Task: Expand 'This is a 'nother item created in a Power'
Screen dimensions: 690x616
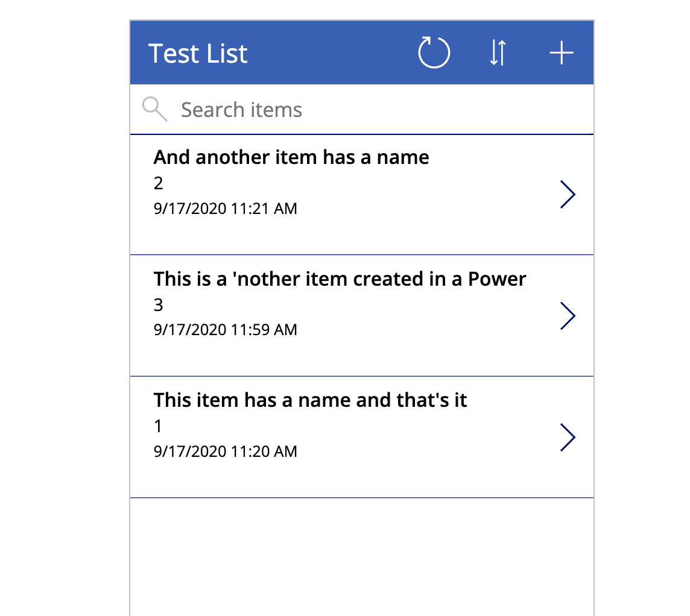Action: (568, 315)
